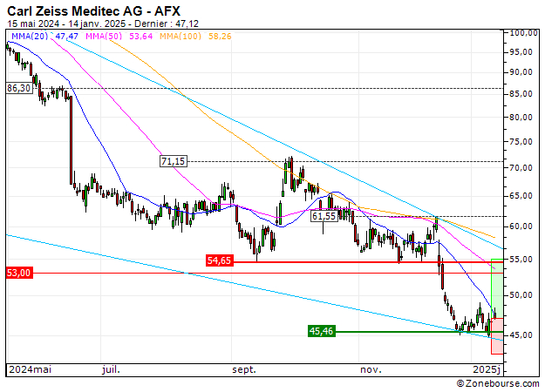The image size is (545, 392).
Task: Select the date range text '15 mai 2024 - 14 janv. 2025'
Action: tap(66, 24)
